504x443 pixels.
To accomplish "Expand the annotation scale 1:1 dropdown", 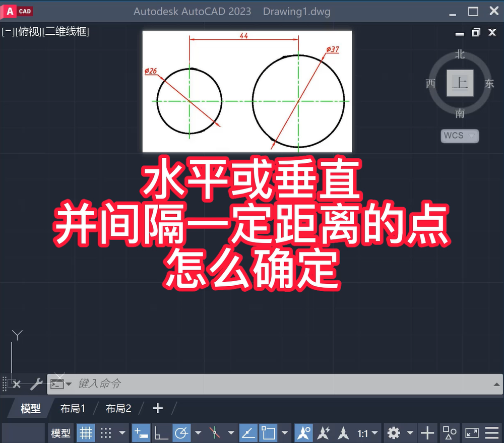I will pyautogui.click(x=367, y=433).
